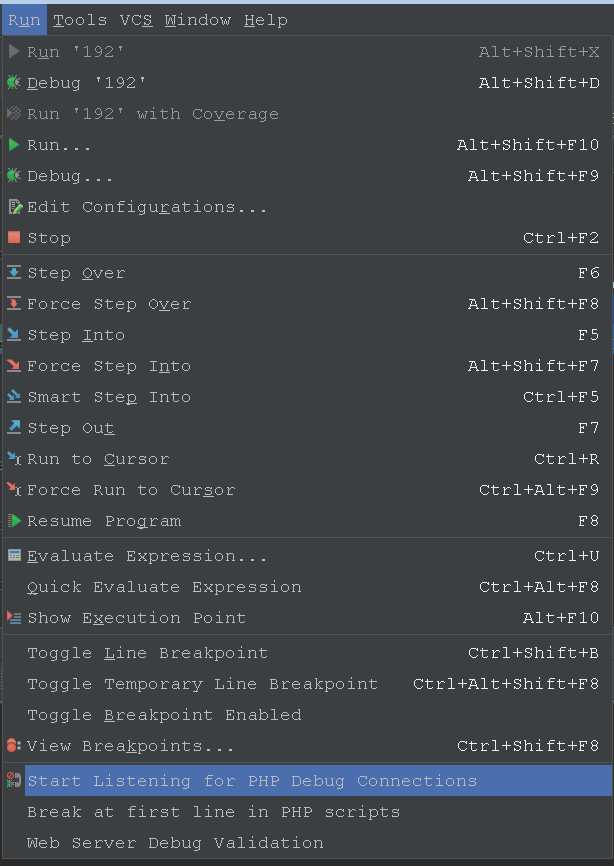Choose Force Run to Cursor
The width and height of the screenshot is (614, 866).
point(307,490)
